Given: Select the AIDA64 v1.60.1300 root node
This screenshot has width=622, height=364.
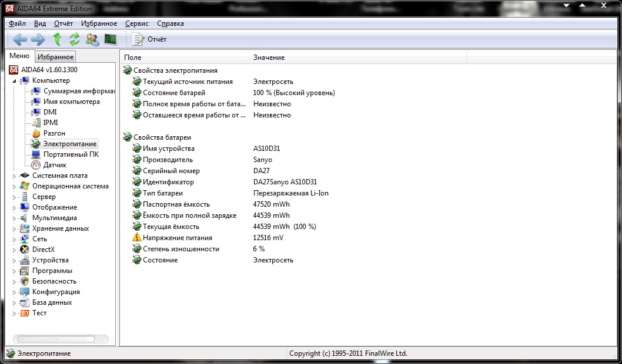Looking at the screenshot, I should point(43,70).
